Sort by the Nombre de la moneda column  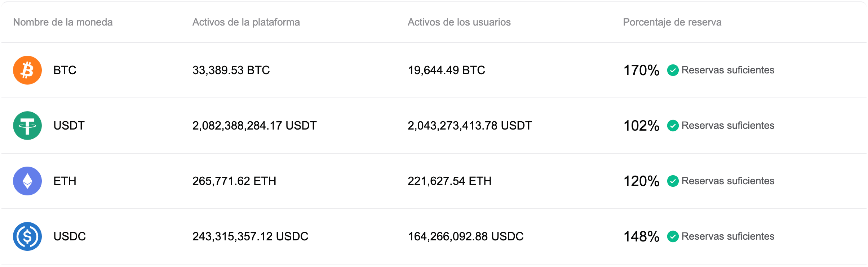tap(63, 22)
